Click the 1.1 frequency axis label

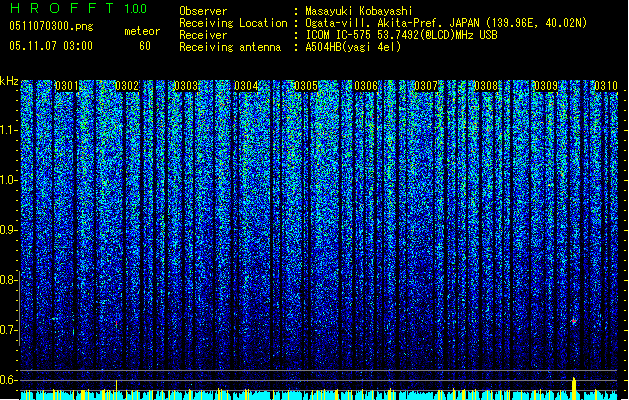coord(8,130)
